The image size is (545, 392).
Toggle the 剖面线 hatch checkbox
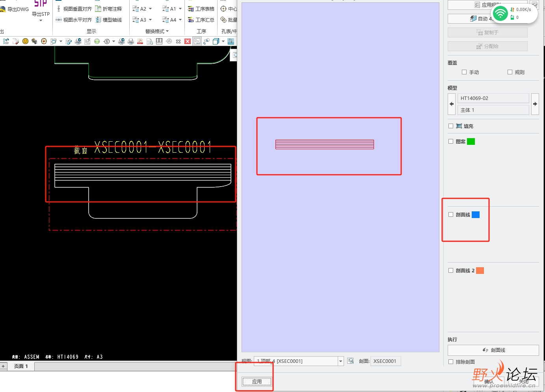451,214
